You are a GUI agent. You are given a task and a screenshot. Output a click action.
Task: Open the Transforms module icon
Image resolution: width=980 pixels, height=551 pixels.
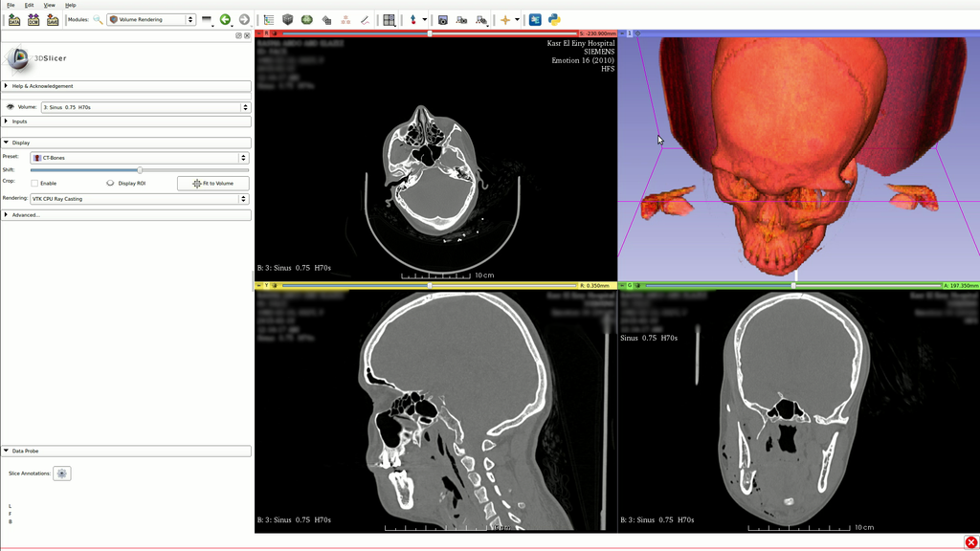coord(326,20)
